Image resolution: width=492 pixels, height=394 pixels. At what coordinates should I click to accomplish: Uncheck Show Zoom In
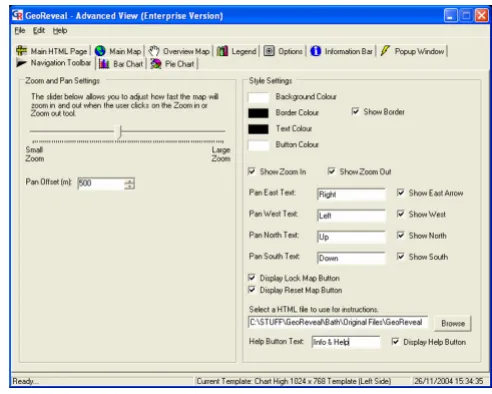click(x=252, y=171)
